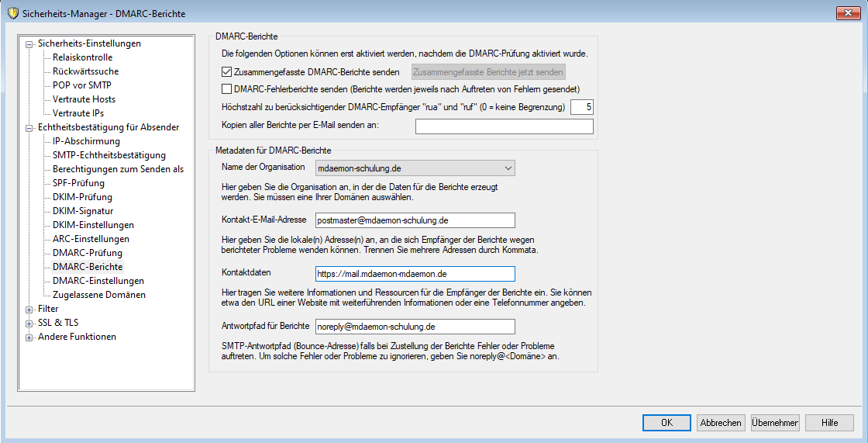Open DMARC-Einstellungen in the sidebar
Viewport: 868px width, 443px height.
point(98,281)
